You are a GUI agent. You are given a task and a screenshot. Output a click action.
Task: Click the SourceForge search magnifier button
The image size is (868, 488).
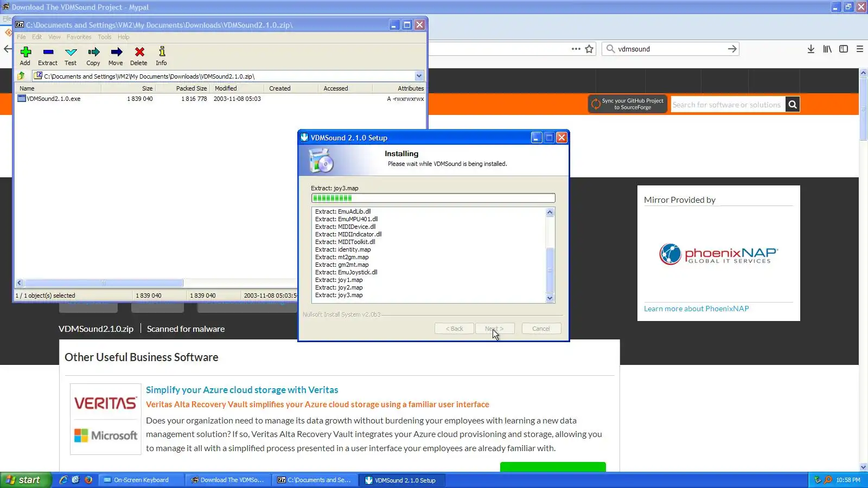[x=793, y=104]
